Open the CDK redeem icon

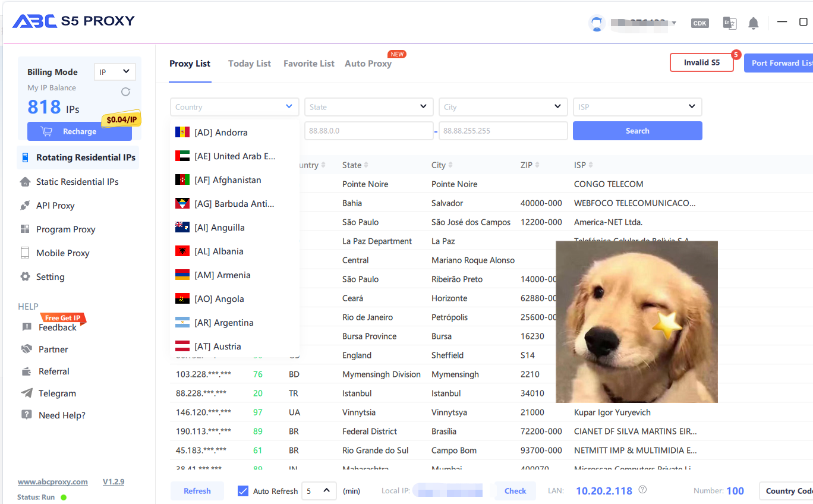pyautogui.click(x=700, y=23)
